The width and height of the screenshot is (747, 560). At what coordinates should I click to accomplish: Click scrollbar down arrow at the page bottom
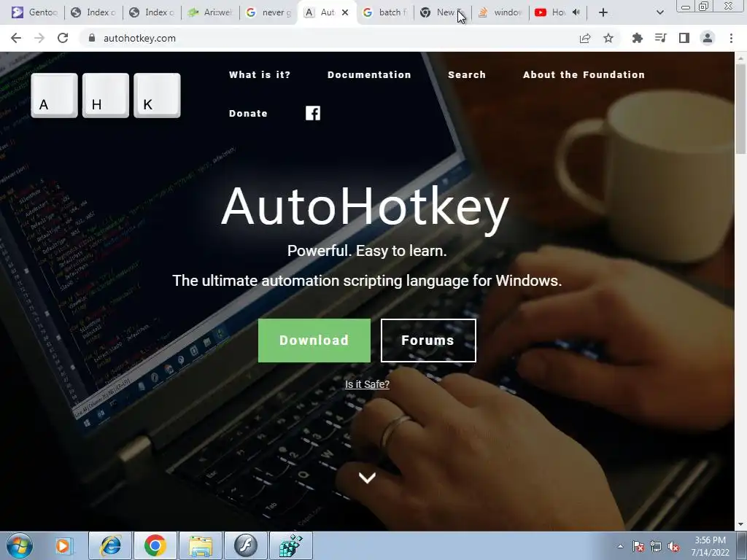740,525
